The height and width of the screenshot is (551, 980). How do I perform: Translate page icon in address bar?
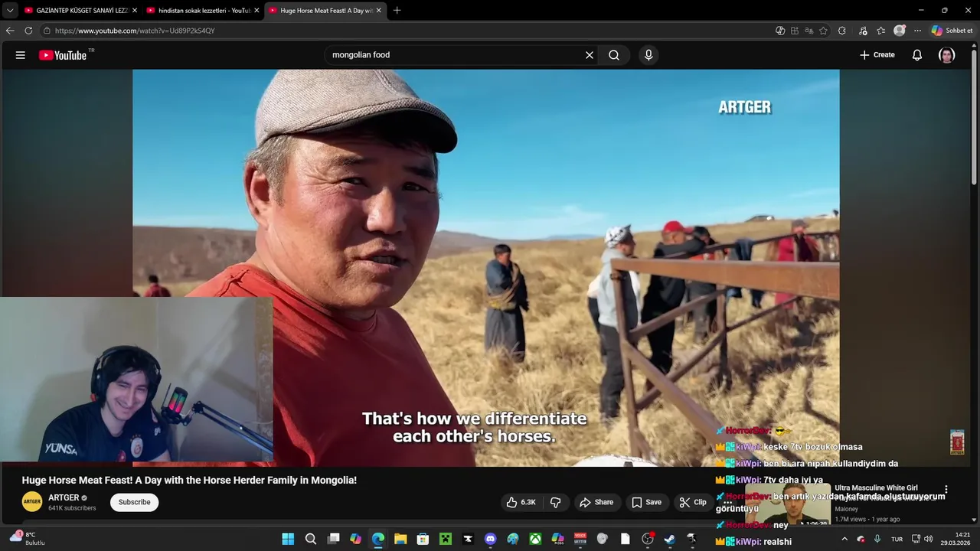808,31
